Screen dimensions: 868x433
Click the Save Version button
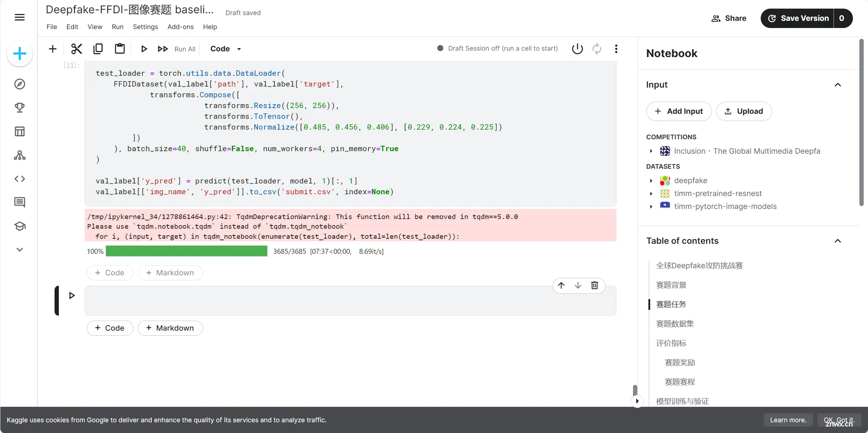pos(797,18)
